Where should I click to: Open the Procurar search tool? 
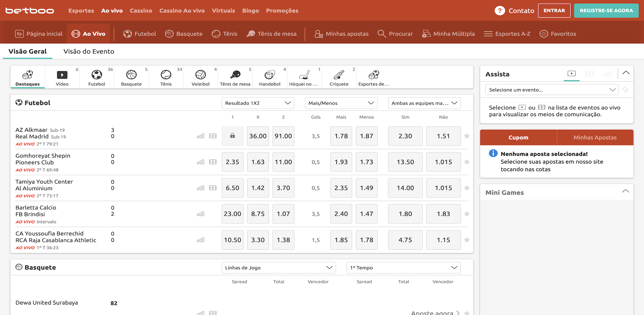(x=395, y=34)
